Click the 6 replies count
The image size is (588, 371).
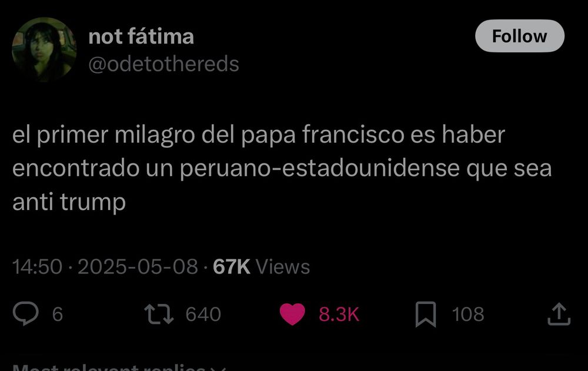tap(58, 315)
